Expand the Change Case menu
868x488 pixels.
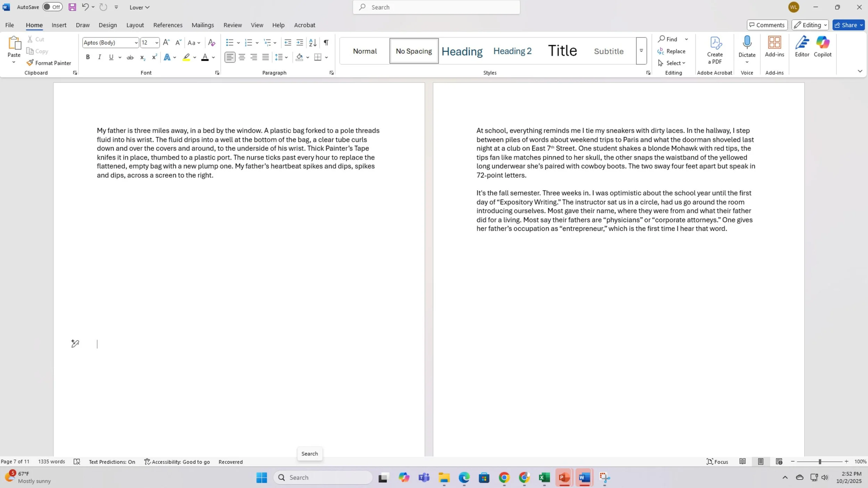coord(194,43)
